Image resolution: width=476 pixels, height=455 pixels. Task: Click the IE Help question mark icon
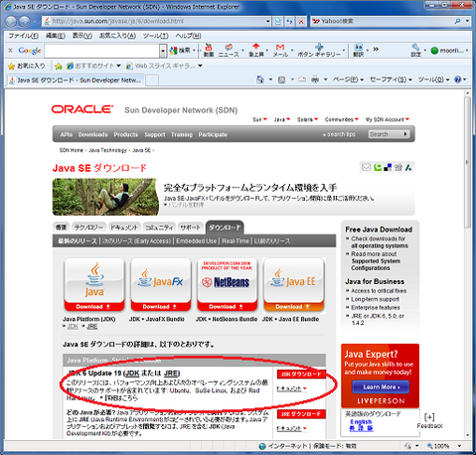coord(458,79)
